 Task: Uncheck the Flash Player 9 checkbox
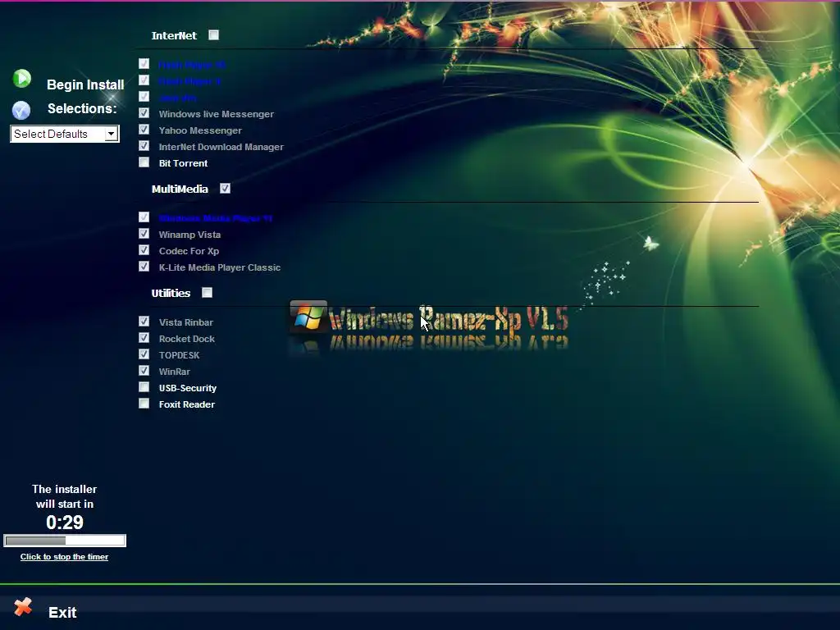coord(144,80)
